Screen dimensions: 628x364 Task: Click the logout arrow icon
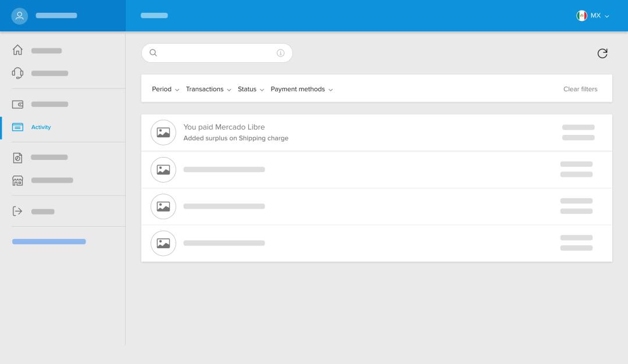pos(17,211)
